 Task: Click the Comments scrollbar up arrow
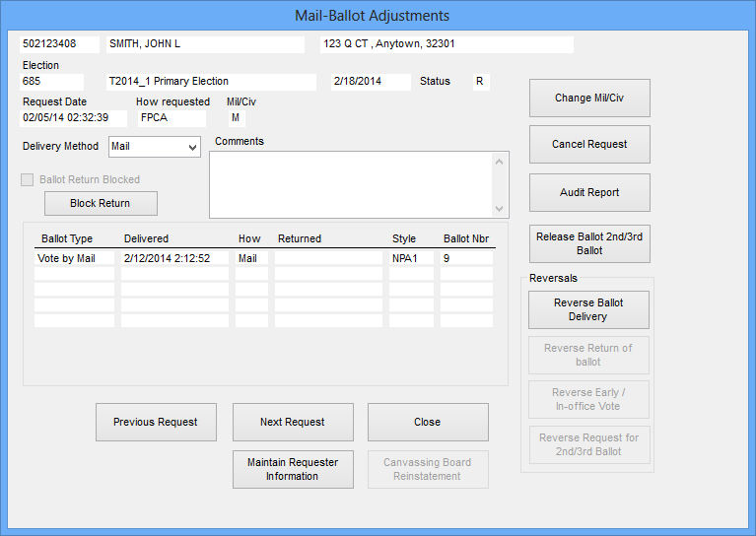click(500, 161)
